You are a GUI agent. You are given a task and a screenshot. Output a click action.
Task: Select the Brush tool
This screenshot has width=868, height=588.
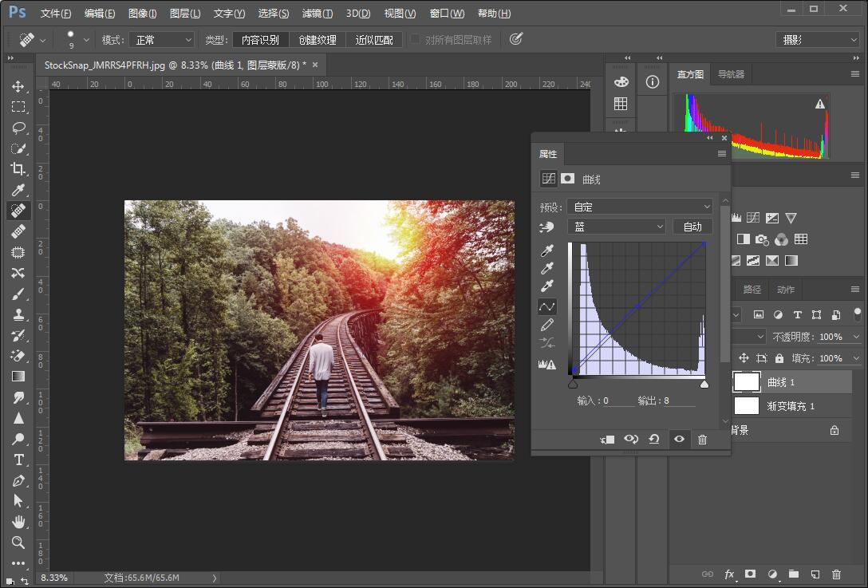(x=18, y=294)
